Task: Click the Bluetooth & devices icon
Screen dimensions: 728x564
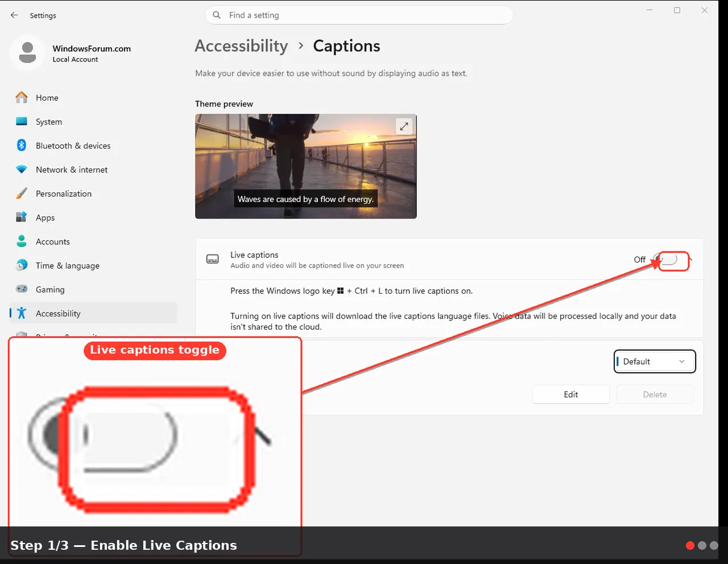Action: coord(22,145)
